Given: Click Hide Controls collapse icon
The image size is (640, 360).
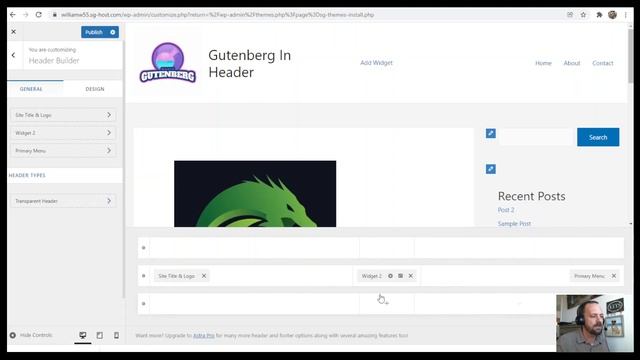Looking at the screenshot, I should [13, 335].
